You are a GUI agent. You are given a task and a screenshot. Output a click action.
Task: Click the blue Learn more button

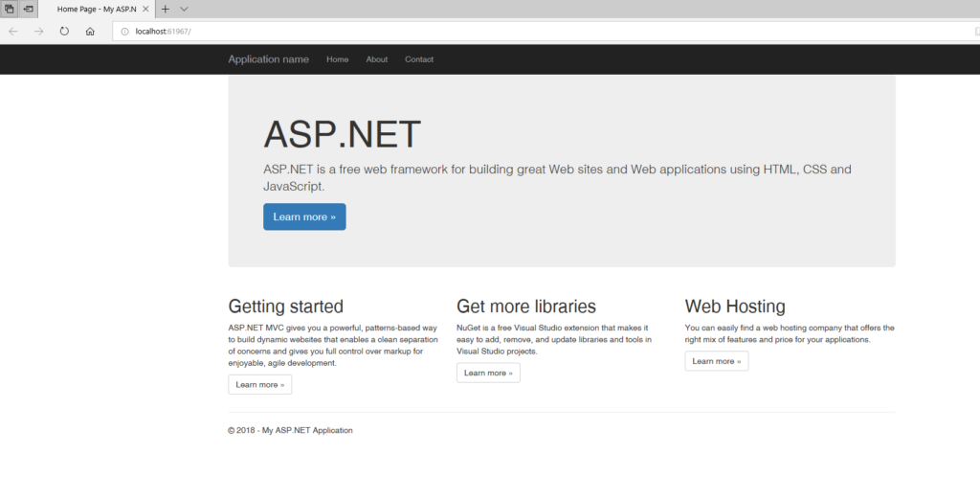tap(304, 216)
